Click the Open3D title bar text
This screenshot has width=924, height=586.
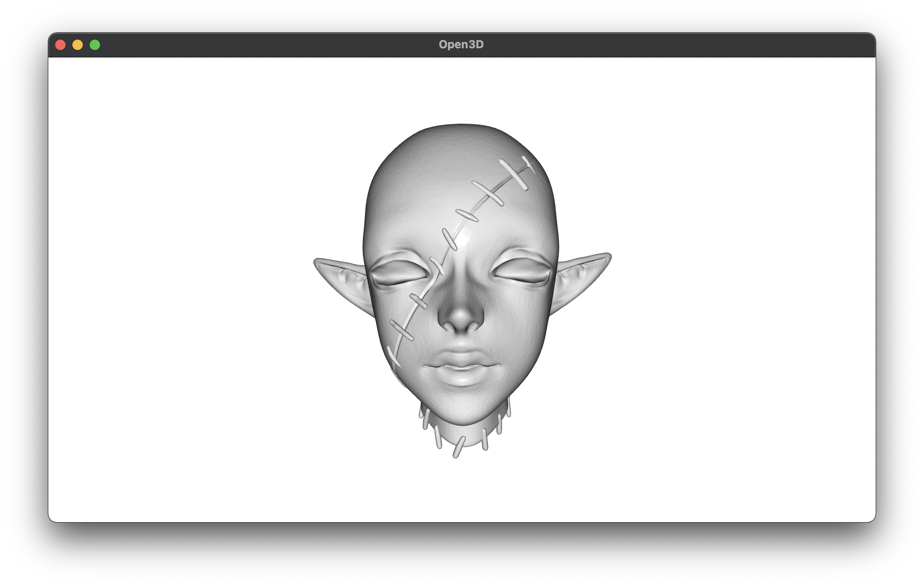point(461,44)
